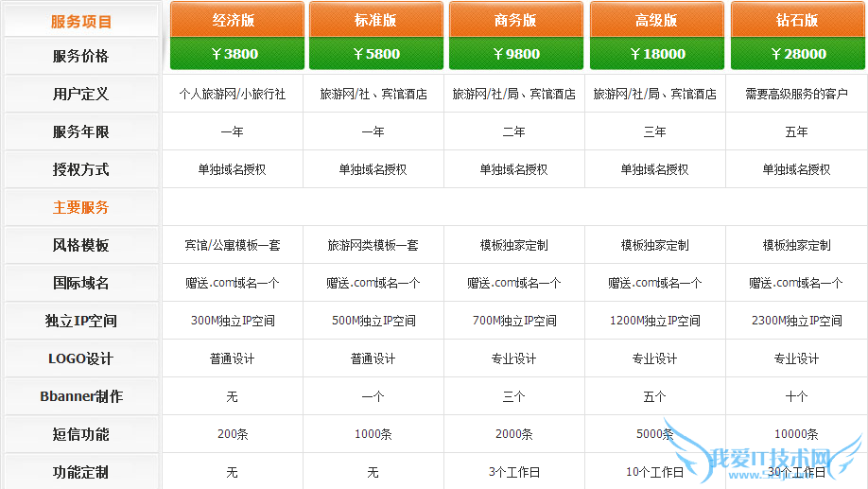Click the 1000条 SMS cell

pyautogui.click(x=373, y=434)
